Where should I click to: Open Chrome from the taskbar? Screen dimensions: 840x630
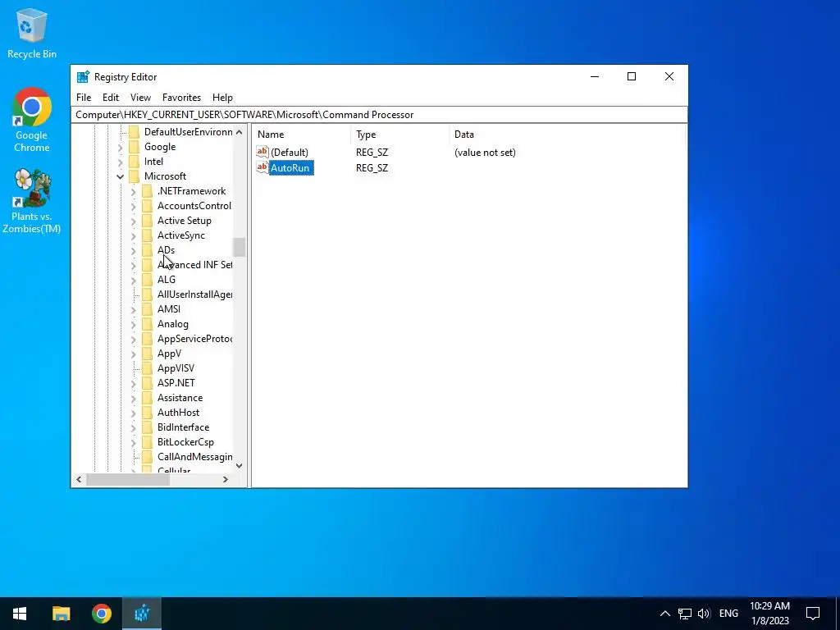[101, 614]
